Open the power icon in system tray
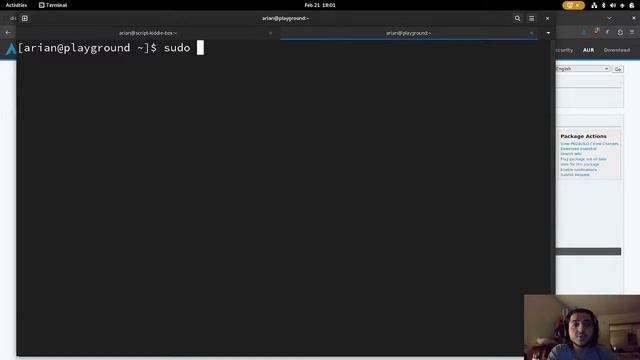Viewport: 640px width, 360px height. (632, 5)
